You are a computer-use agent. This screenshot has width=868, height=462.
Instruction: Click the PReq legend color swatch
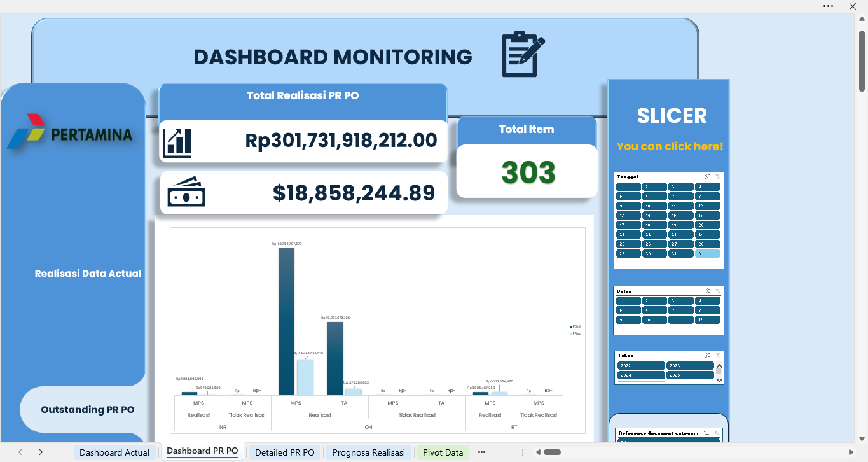pyautogui.click(x=570, y=333)
